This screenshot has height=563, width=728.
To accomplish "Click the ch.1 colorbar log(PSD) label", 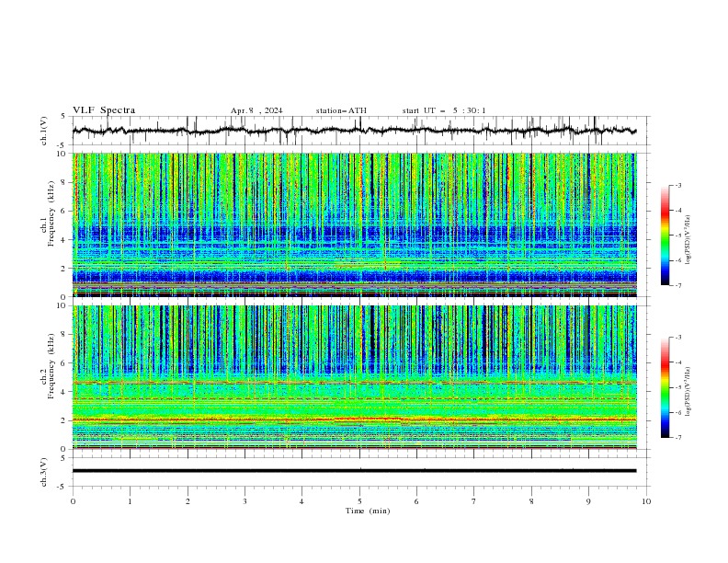I will [688, 240].
